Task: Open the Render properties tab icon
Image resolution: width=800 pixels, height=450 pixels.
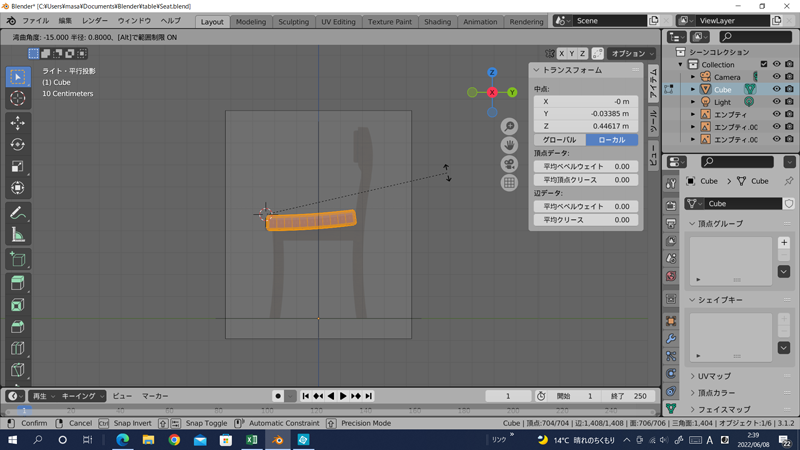Action: coord(671,205)
